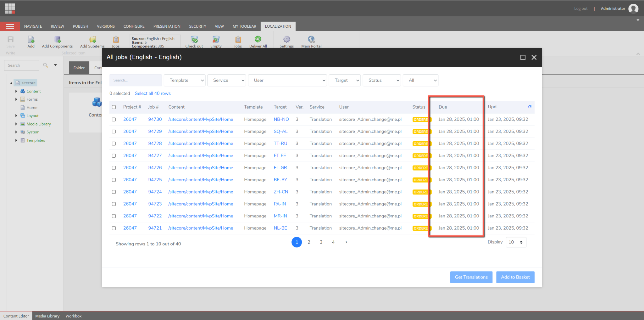Click the Add Components icon

(x=57, y=39)
